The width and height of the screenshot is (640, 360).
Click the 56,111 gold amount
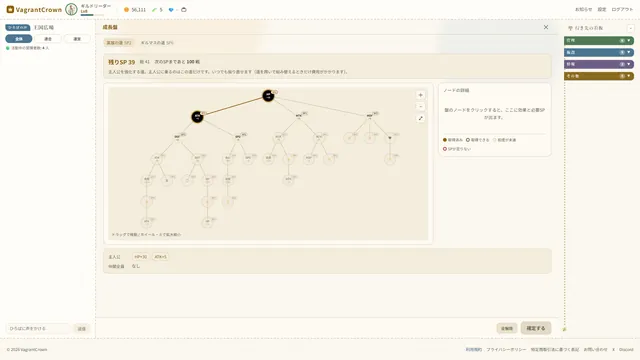[x=138, y=9]
